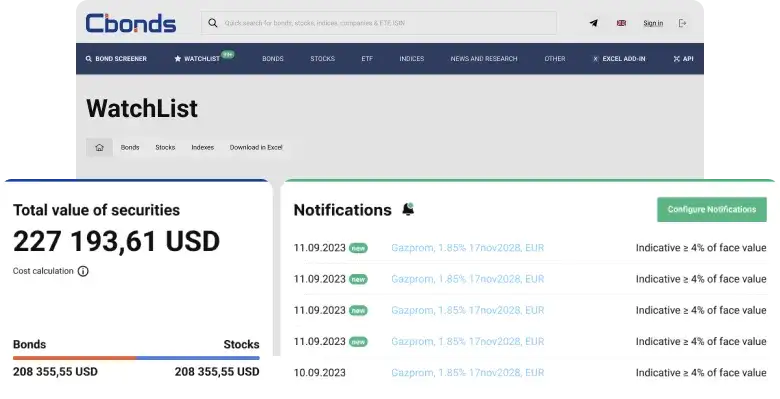This screenshot has width=780, height=399.
Task: Click the 10.09.2023 notification date
Action: [x=319, y=373]
